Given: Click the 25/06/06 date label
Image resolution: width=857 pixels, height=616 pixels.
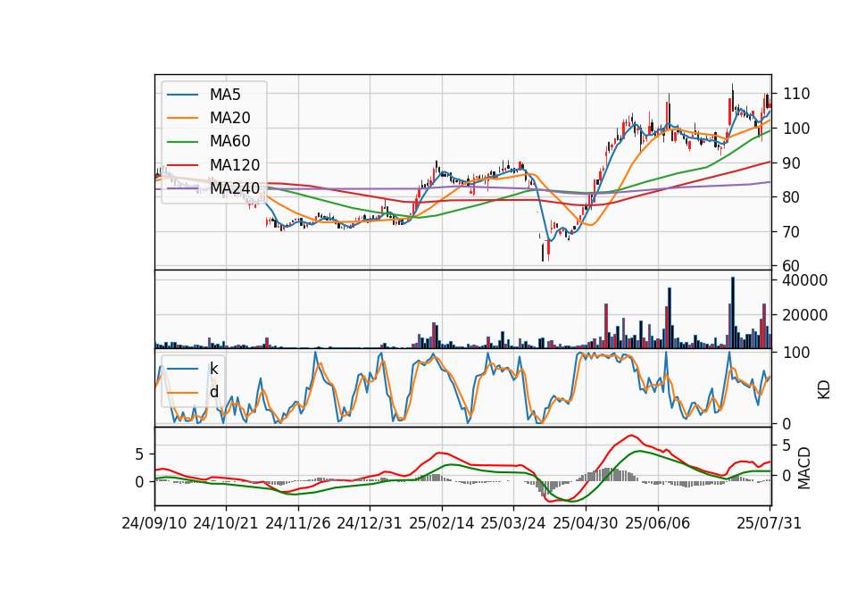Looking at the screenshot, I should click(658, 524).
